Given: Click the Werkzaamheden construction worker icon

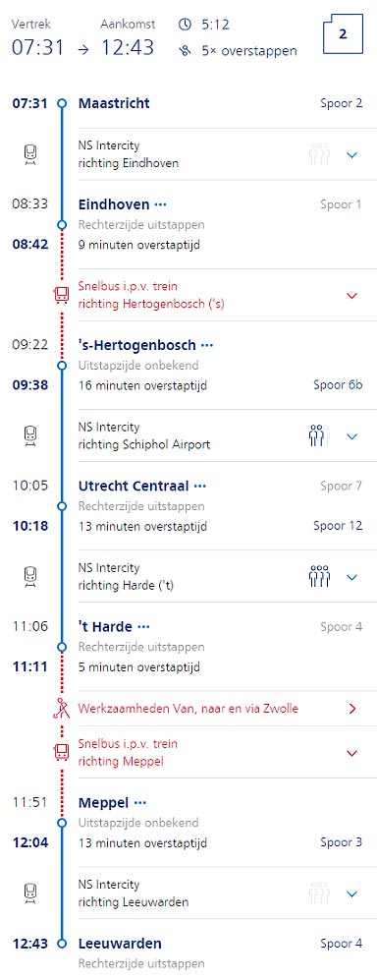Looking at the screenshot, I should (x=61, y=708).
